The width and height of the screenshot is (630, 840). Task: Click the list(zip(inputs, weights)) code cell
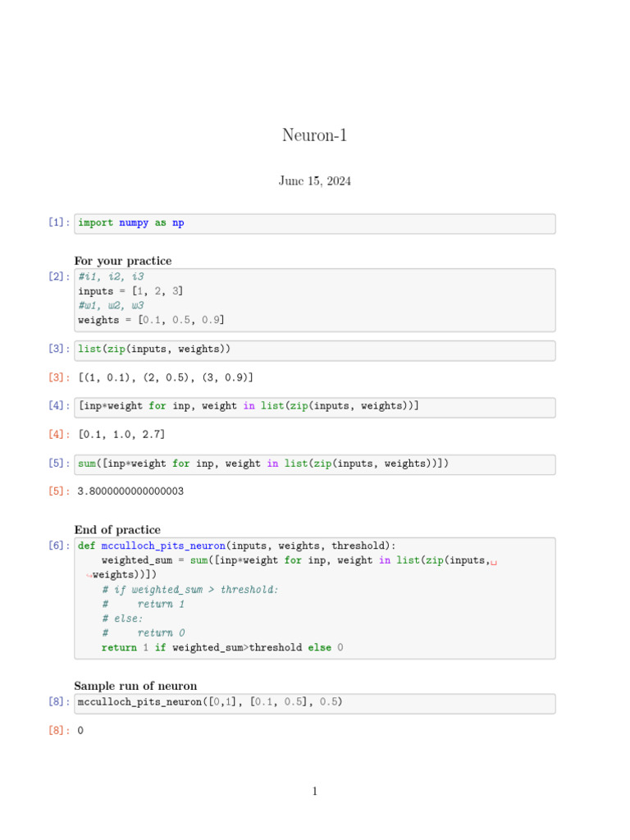coord(315,350)
